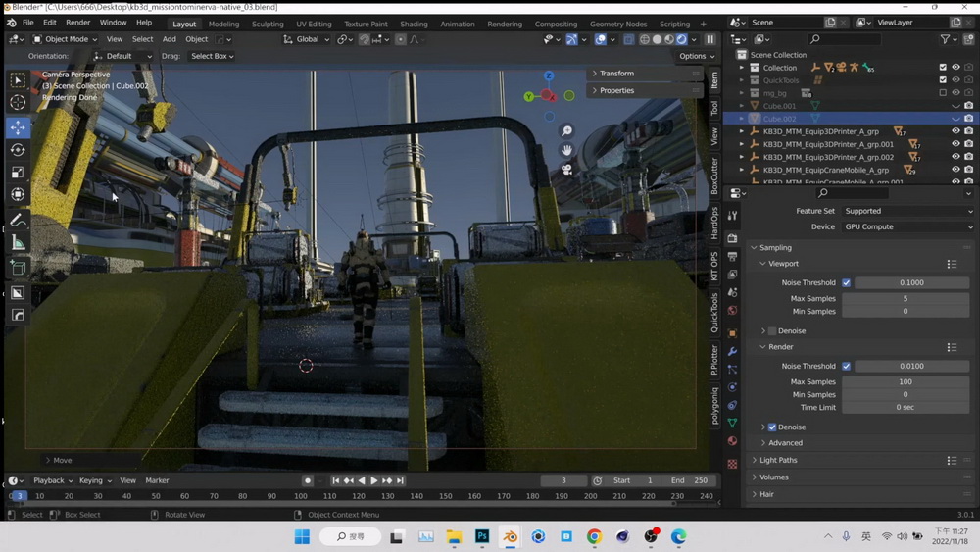The width and height of the screenshot is (980, 552).
Task: Open the Object Data properties tab
Action: point(732,424)
